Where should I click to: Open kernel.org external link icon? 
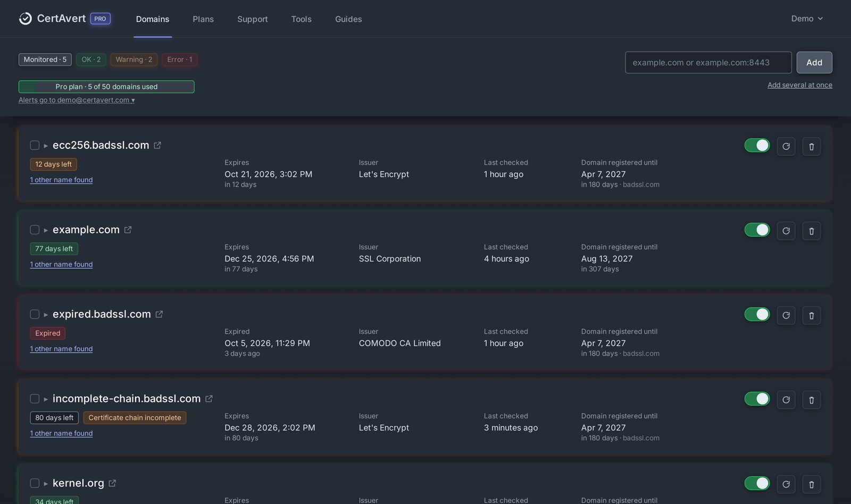pos(112,483)
